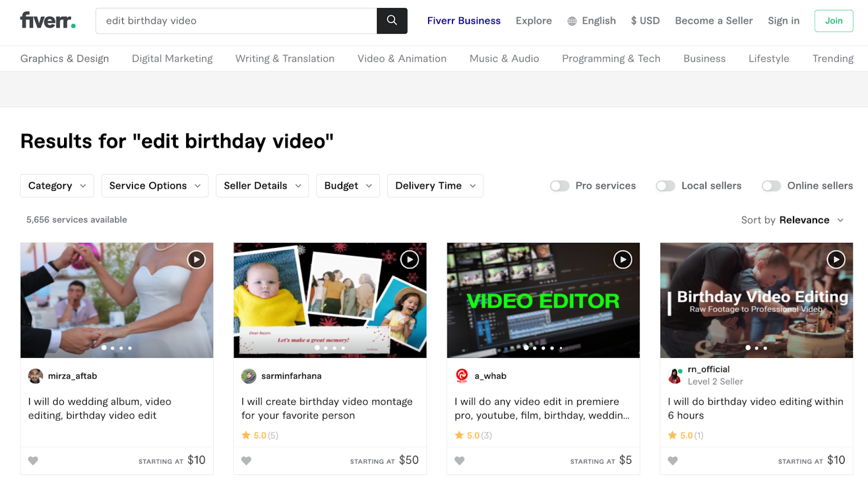Click the $10 price on mirza_aftab's gig
Image resolution: width=868 pixels, height=488 pixels.
pyautogui.click(x=196, y=460)
